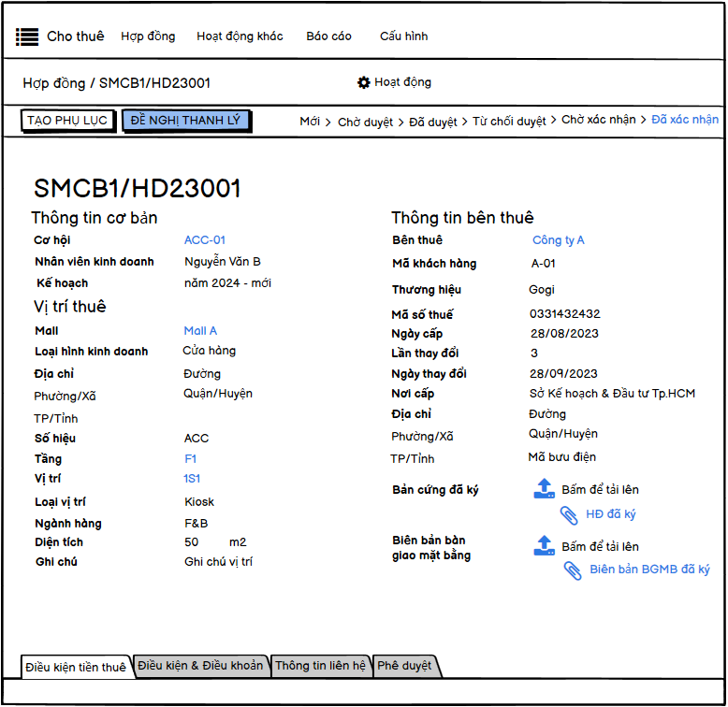Click the gear icon beside Hoạt động
Viewport: 728px width, 707px height.
point(364,82)
